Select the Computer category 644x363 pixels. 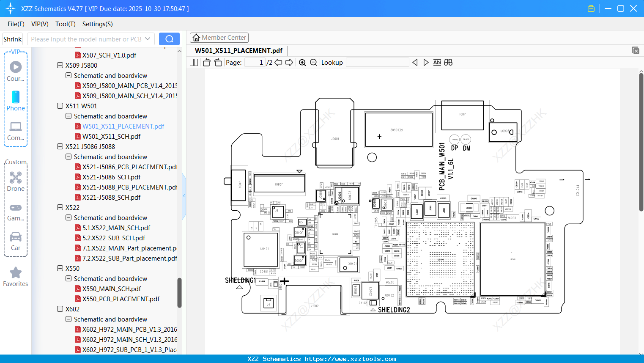tap(16, 131)
